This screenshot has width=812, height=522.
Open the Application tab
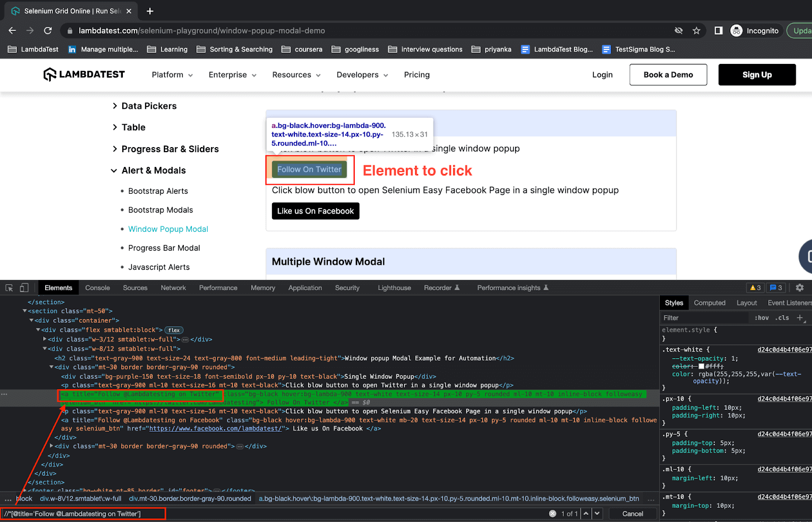pyautogui.click(x=305, y=288)
